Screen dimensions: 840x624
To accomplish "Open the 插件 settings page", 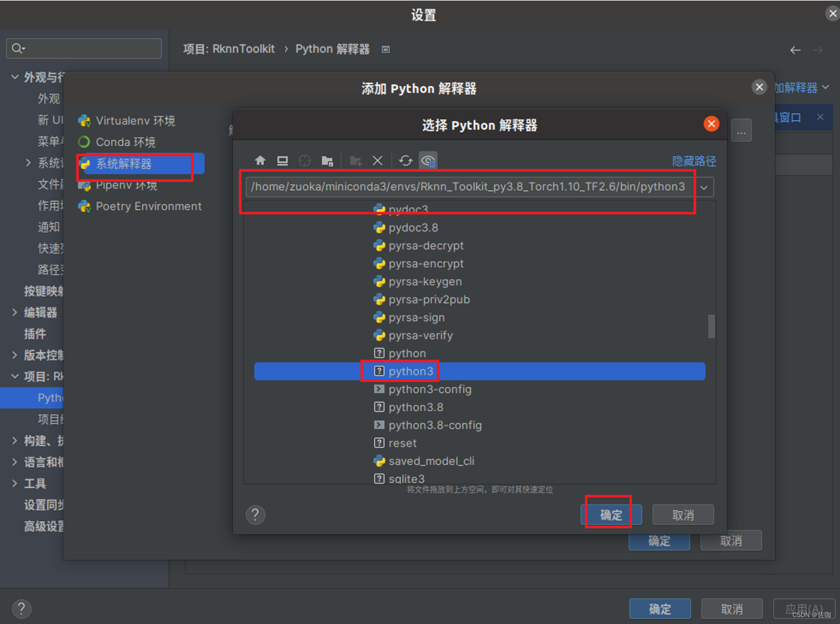I will coord(35,334).
